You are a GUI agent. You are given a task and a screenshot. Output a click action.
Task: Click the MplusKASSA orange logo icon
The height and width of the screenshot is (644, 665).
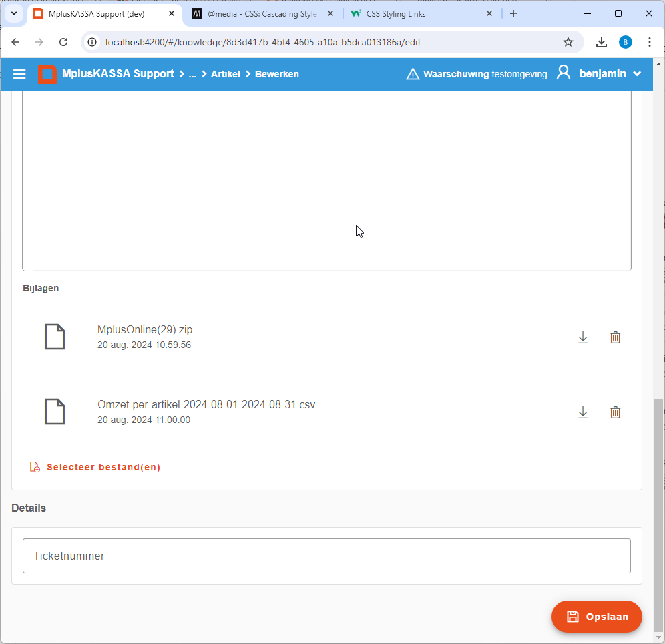click(47, 74)
